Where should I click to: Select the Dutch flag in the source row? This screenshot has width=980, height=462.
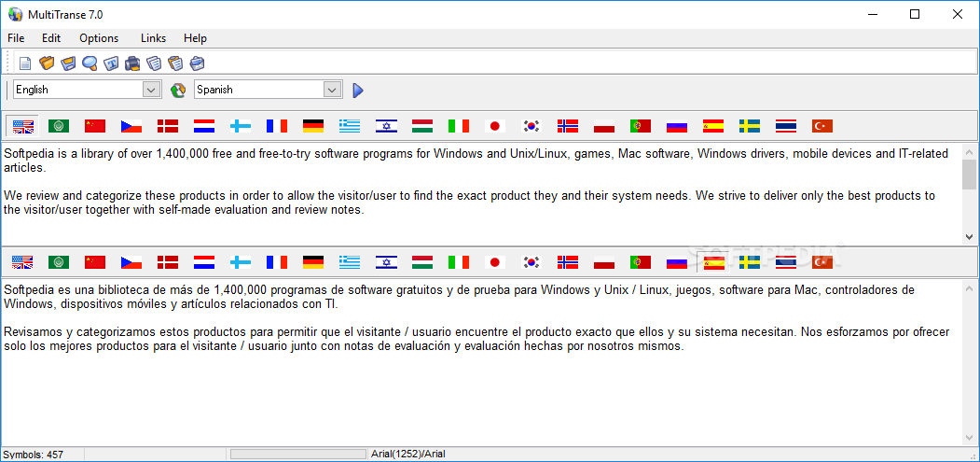pos(204,126)
